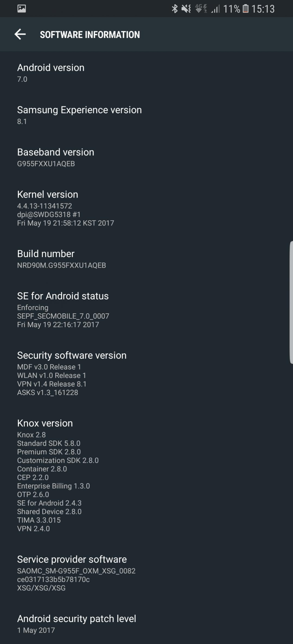
Task: Open SE for Android status item
Action: click(x=147, y=310)
